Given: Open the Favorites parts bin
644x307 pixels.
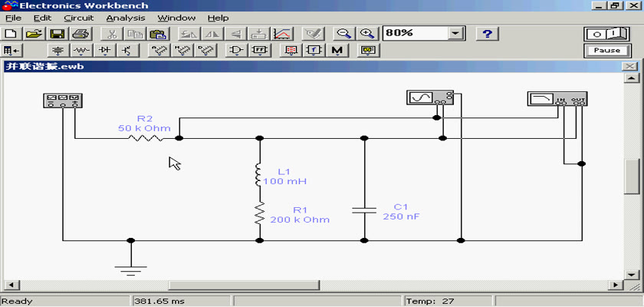Looking at the screenshot, I should pyautogui.click(x=12, y=51).
